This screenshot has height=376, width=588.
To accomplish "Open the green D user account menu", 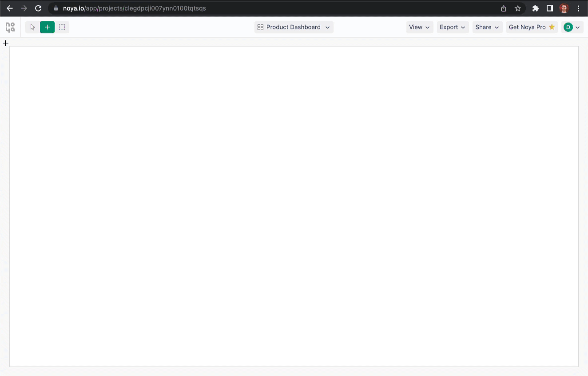I will tap(572, 27).
